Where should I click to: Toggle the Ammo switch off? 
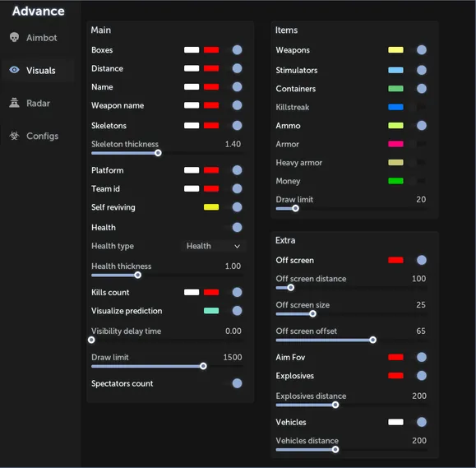click(419, 125)
